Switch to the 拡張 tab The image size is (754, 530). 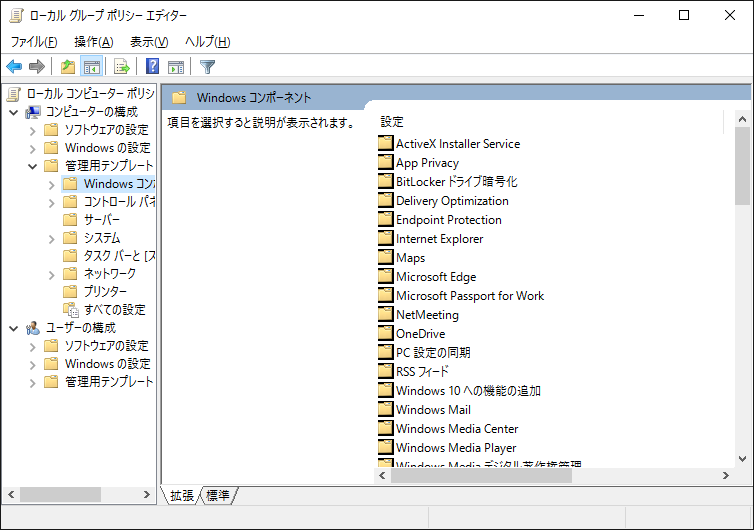pos(182,495)
